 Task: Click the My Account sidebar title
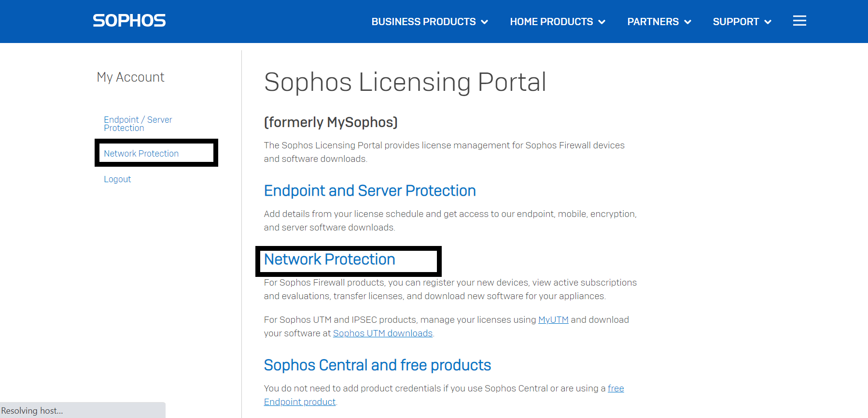[130, 77]
